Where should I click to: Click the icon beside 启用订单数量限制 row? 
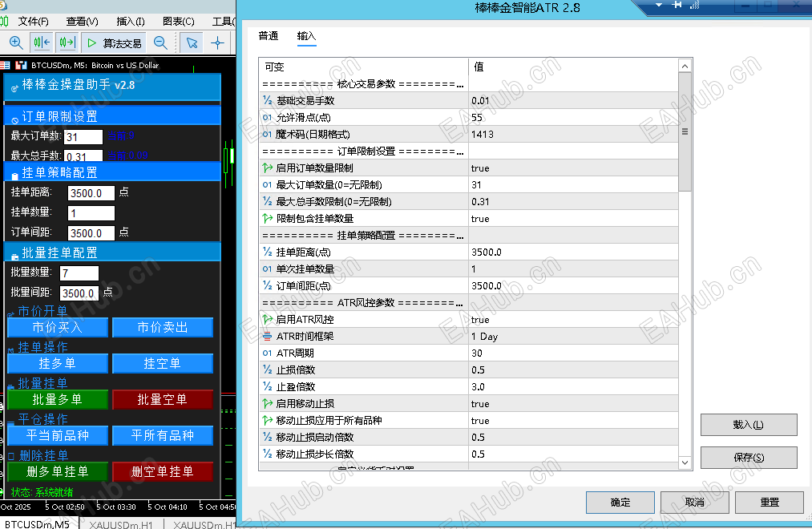[267, 168]
